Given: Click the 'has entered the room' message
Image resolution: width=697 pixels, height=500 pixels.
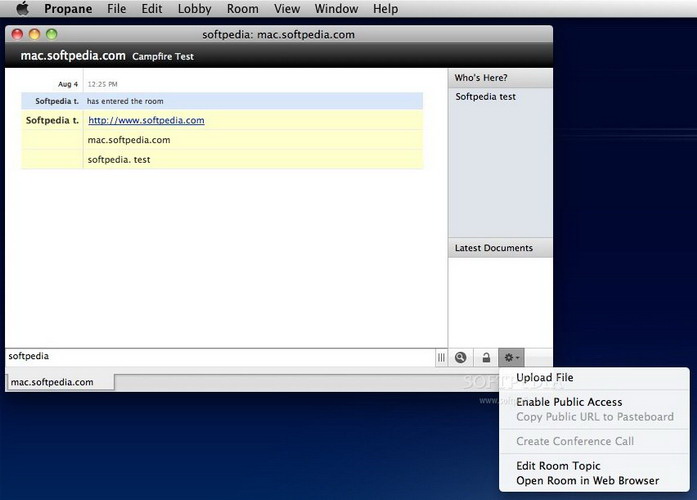Looking at the screenshot, I should pos(125,101).
